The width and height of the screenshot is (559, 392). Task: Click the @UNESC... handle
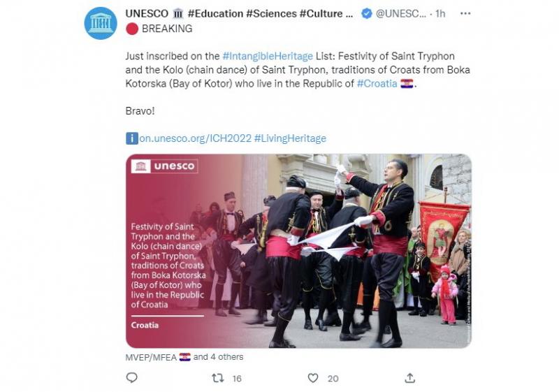[401, 13]
